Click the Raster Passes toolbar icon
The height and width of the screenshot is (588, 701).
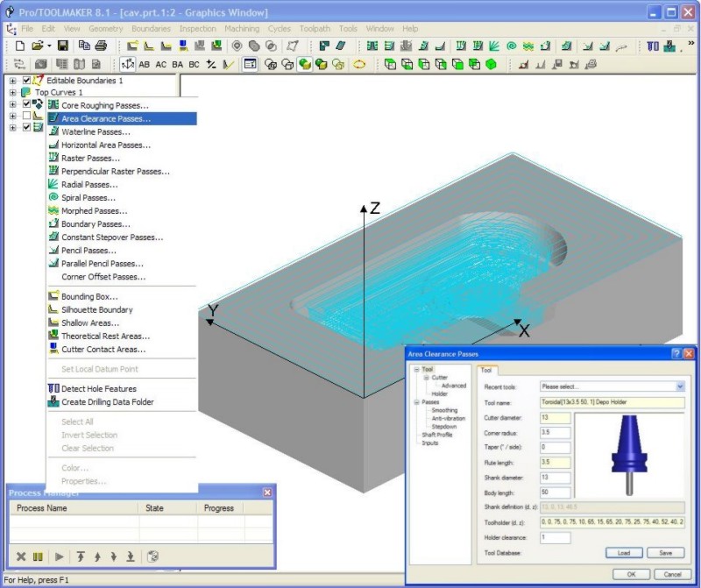coord(461,46)
